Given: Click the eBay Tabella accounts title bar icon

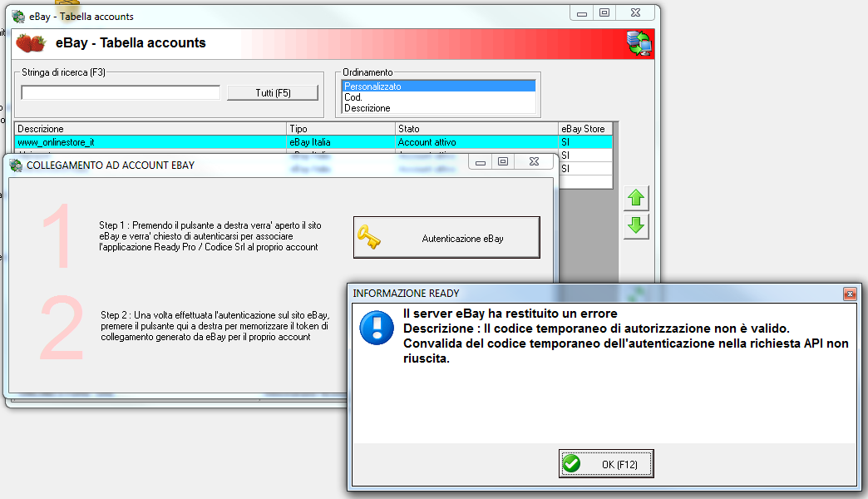Looking at the screenshot, I should tap(18, 17).
